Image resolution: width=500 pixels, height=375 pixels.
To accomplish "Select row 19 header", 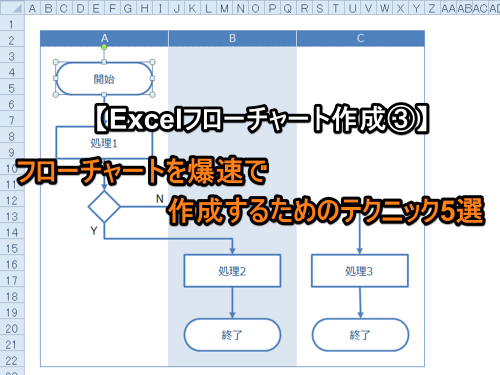I will [12, 312].
